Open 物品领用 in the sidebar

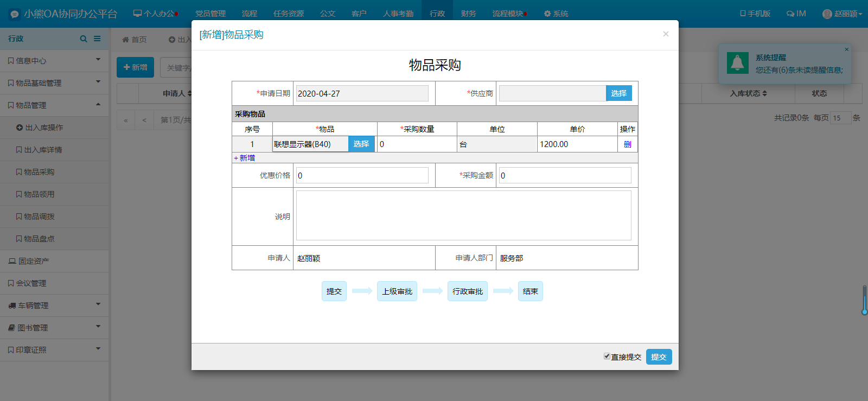point(54,194)
